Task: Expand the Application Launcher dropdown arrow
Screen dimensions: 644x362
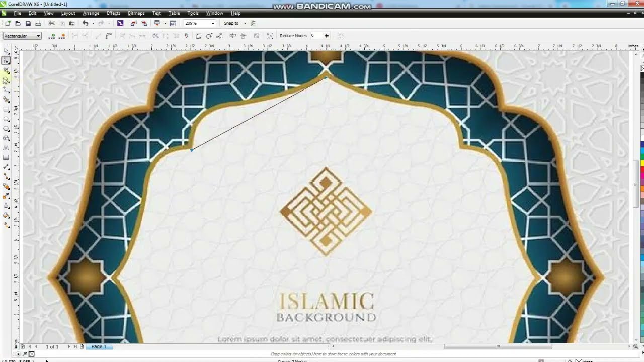Action: [x=165, y=23]
